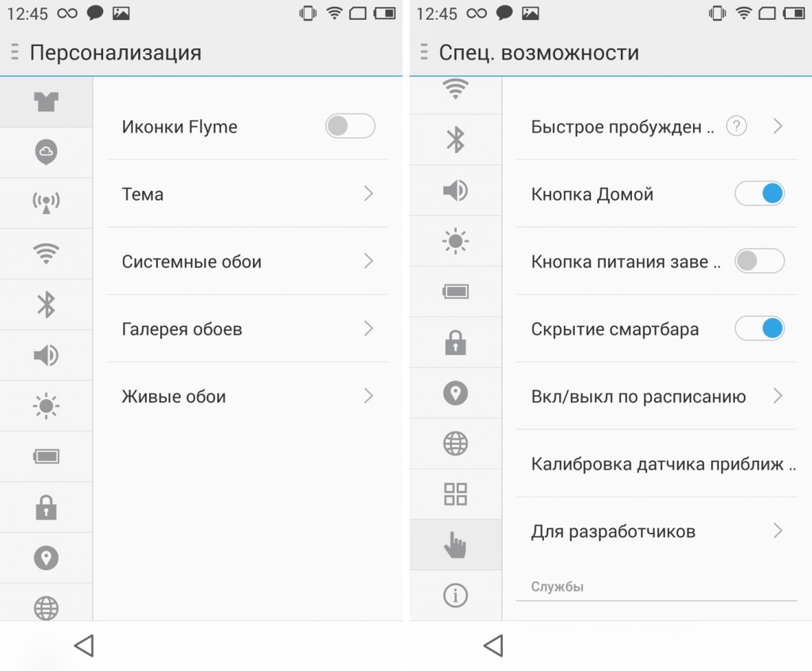Screen dimensions: 812x671
Task: Open the mobile network antenna icon
Action: pos(46,202)
